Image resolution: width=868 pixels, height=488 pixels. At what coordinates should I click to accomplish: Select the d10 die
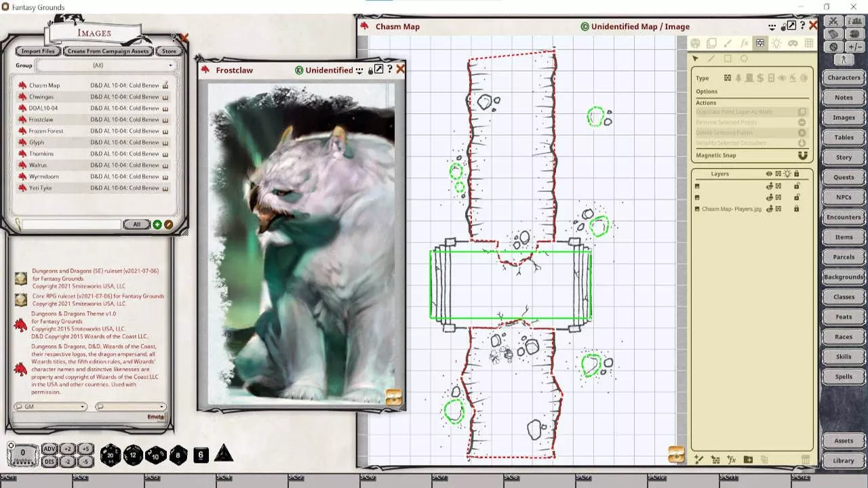(x=155, y=454)
